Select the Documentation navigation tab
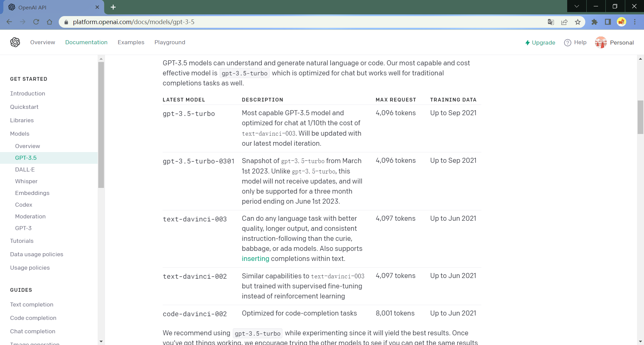The width and height of the screenshot is (644, 345). [x=86, y=42]
